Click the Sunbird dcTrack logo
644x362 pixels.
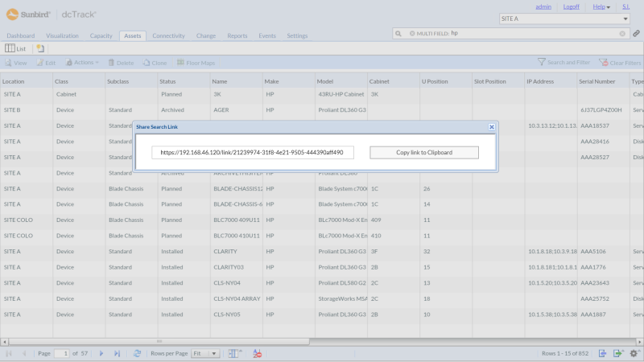click(52, 14)
